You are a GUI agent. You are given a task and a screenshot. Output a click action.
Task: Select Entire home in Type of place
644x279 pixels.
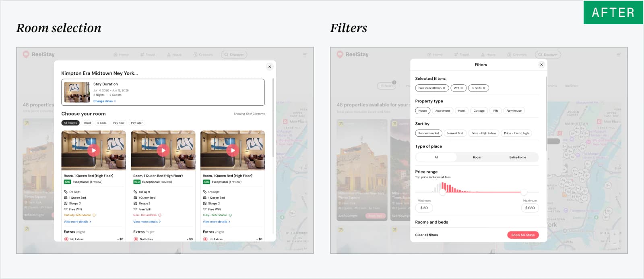518,157
